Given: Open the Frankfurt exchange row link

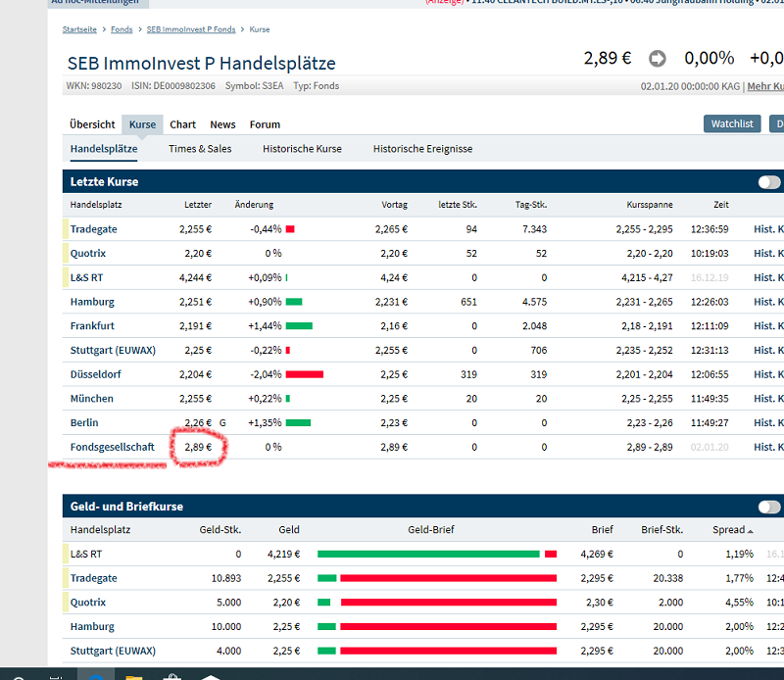Looking at the screenshot, I should pyautogui.click(x=92, y=326).
